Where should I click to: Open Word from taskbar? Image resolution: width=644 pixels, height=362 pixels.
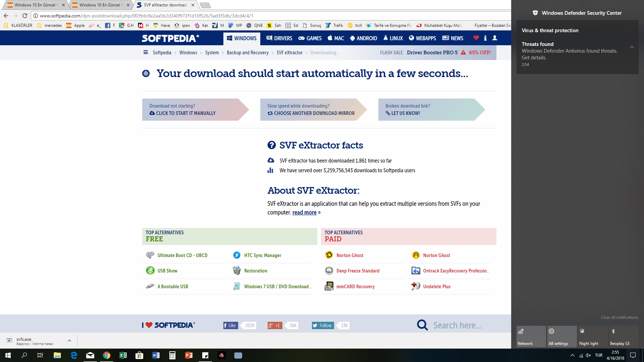pyautogui.click(x=156, y=355)
